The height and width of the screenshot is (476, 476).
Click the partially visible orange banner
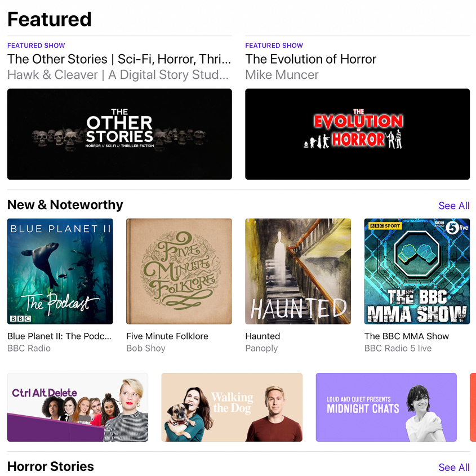[x=473, y=407]
